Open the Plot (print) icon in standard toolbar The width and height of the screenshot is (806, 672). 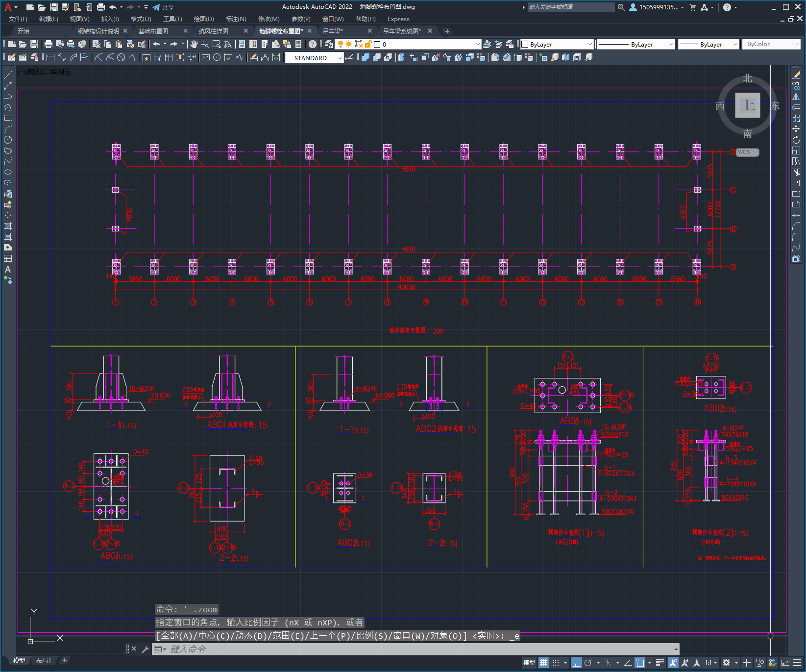pos(48,44)
